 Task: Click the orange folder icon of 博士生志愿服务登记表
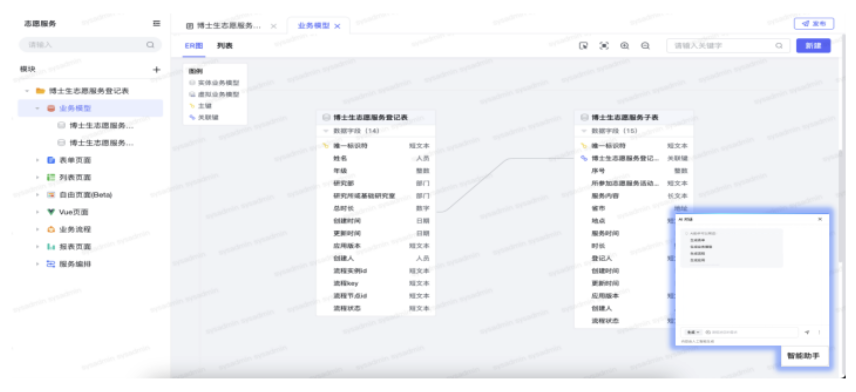click(40, 91)
